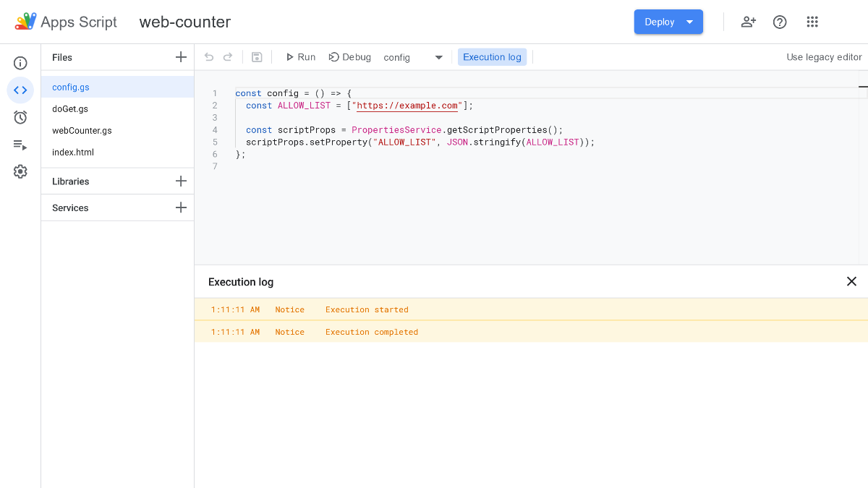Select webCounter.gs file

[x=117, y=130]
